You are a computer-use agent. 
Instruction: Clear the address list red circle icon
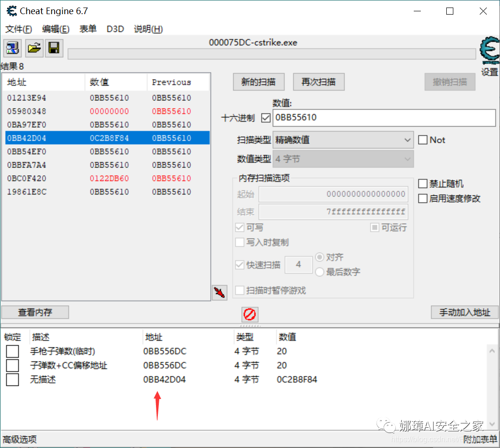click(x=250, y=314)
